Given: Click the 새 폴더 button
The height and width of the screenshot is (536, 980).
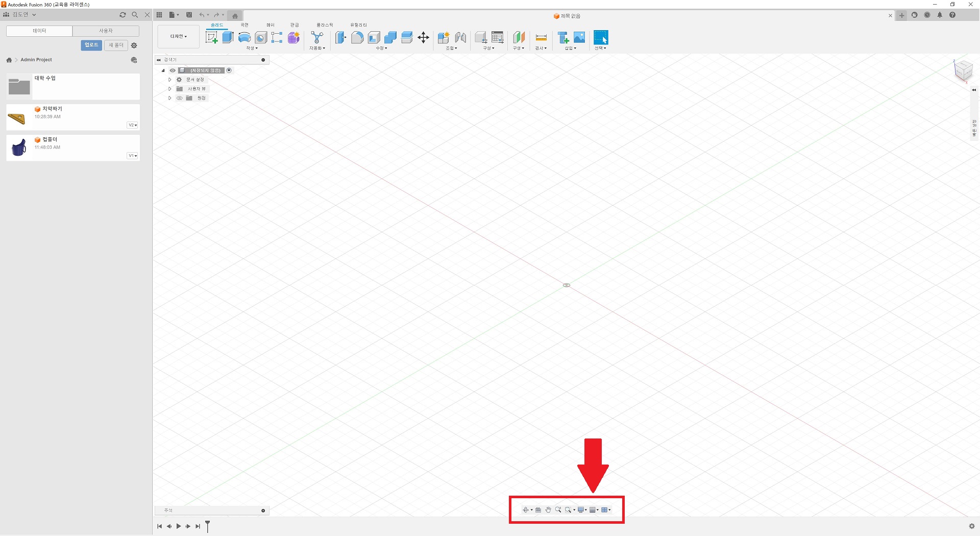Looking at the screenshot, I should point(116,45).
